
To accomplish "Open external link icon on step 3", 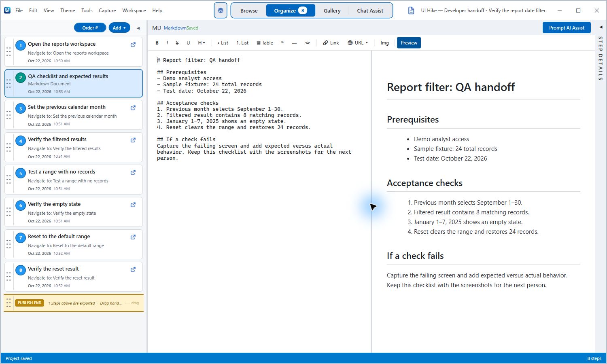I will pos(133,108).
